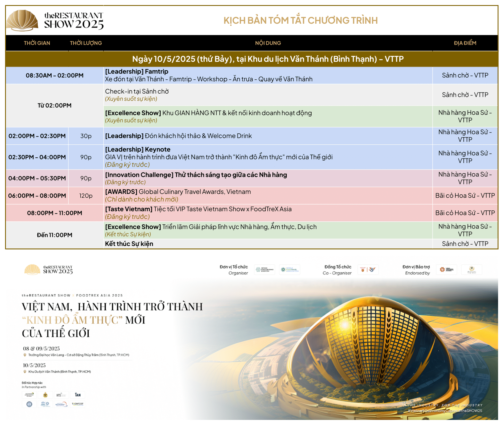The height and width of the screenshot is (422, 504).
Task: Click the UNESCO-style temple partner logo
Action: [45, 404]
